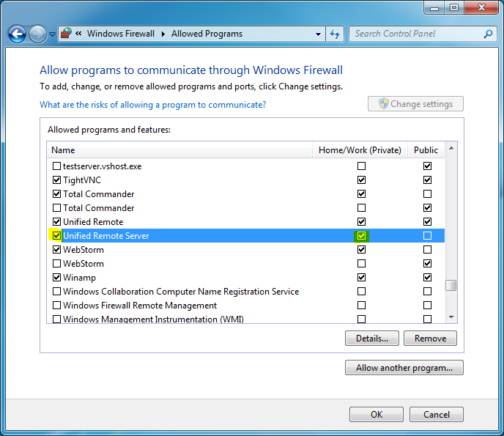Sort list by the Name column header
Image resolution: width=504 pixels, height=436 pixels.
179,150
